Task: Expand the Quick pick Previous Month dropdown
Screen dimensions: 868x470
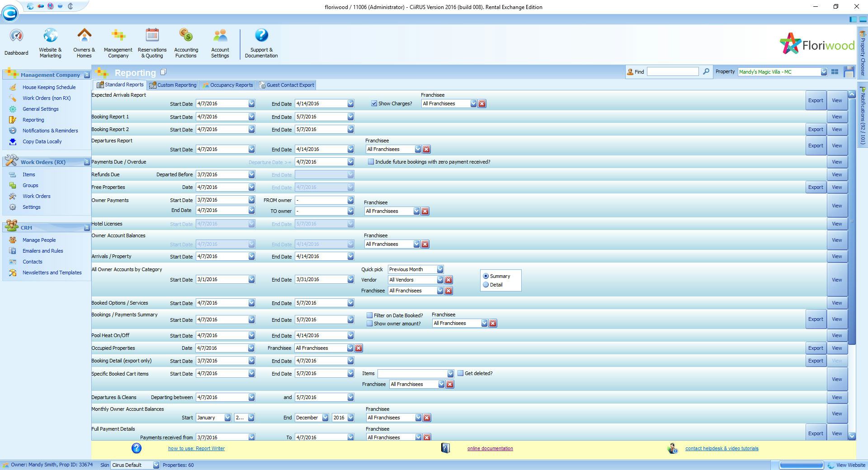Action: point(439,269)
